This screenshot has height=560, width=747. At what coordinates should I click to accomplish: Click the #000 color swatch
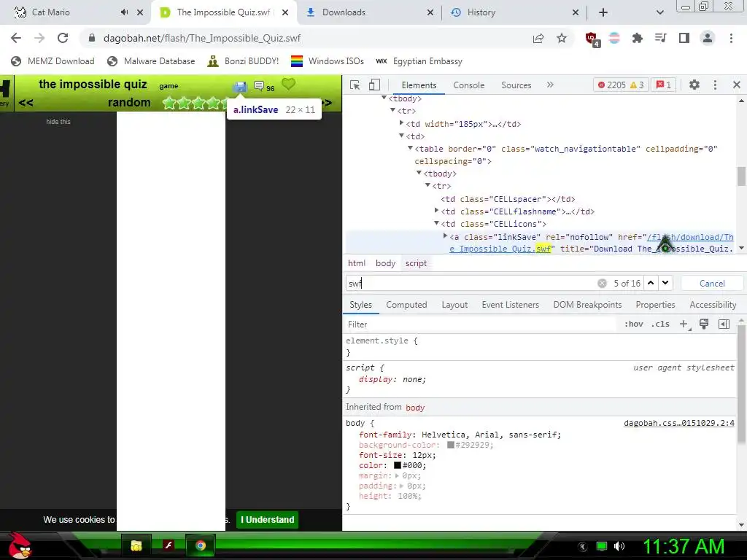pos(398,465)
